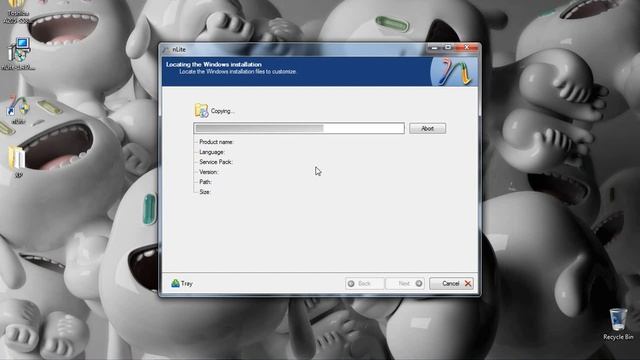Image resolution: width=640 pixels, height=360 pixels.
Task: Maximize the nLite window
Action: click(448, 48)
